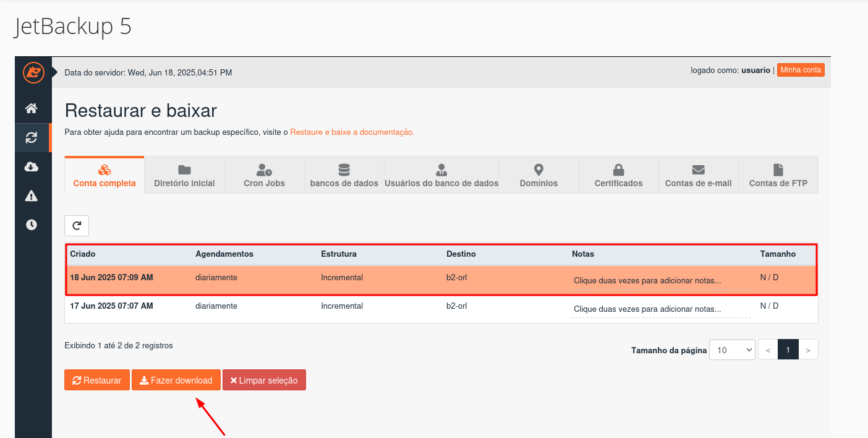The height and width of the screenshot is (438, 868).
Task: Open Usuários do banco de dados tab
Action: tap(441, 176)
